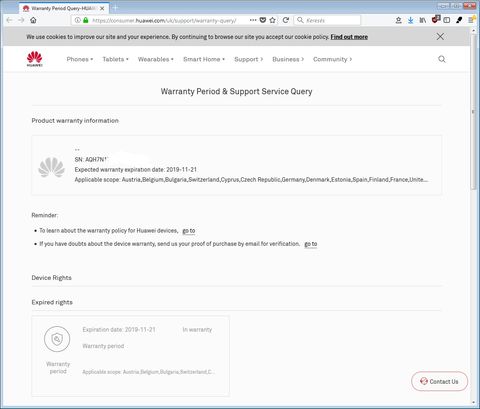This screenshot has width=480, height=409.
Task: Click the warranty shield icon under Expired rights
Action: pyautogui.click(x=57, y=339)
